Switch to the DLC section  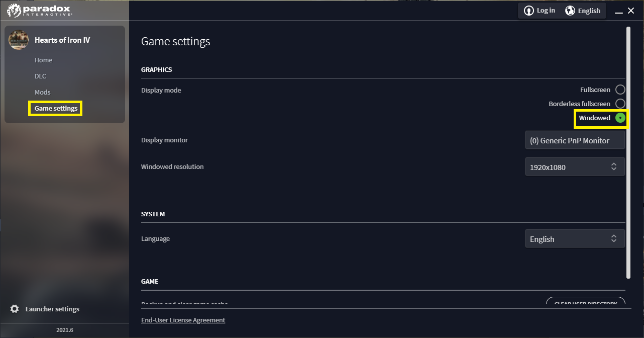pos(40,76)
